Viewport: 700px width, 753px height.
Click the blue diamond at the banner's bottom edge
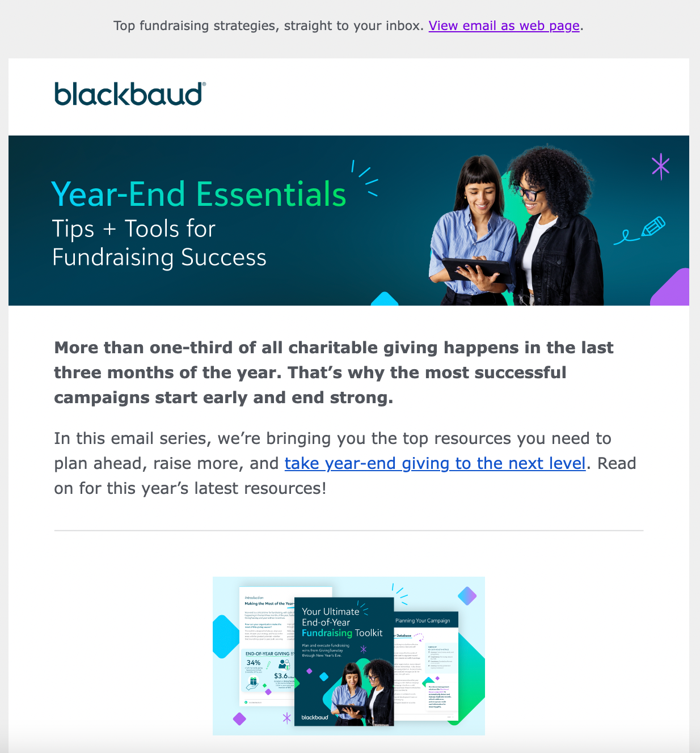[x=385, y=299]
